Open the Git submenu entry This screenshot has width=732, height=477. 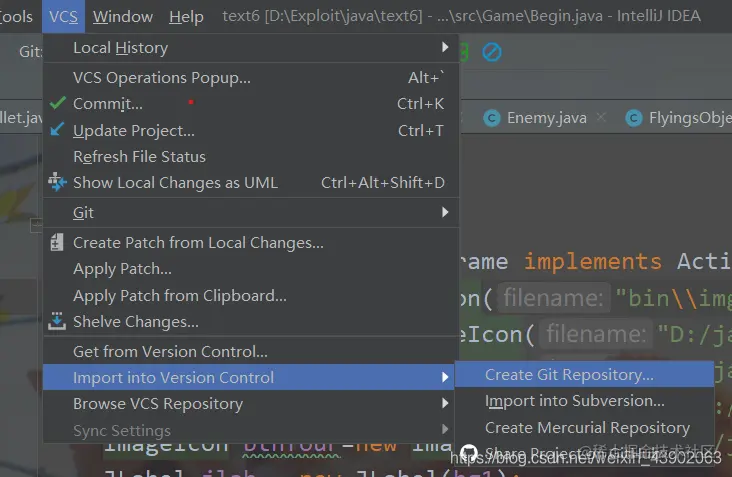click(251, 212)
